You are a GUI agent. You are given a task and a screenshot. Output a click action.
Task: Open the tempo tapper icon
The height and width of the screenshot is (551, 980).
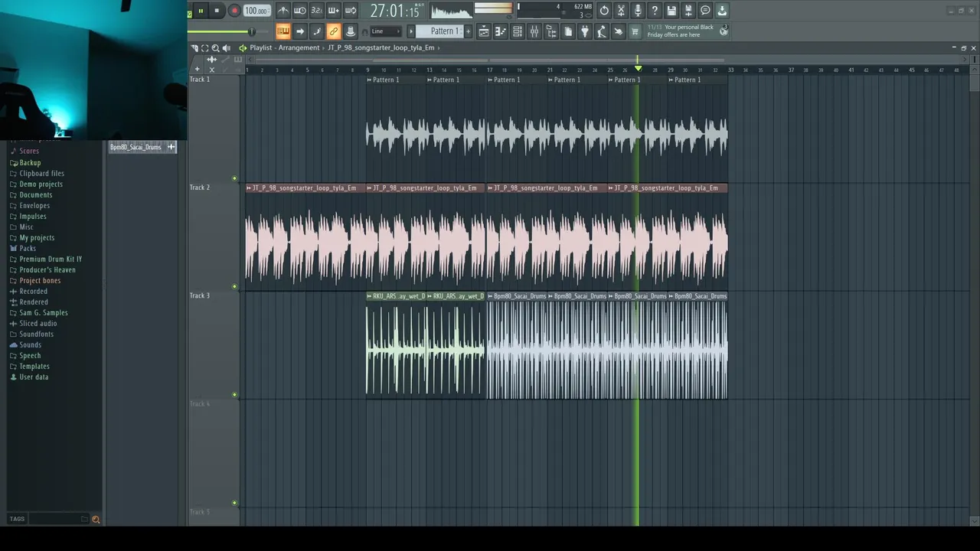click(602, 31)
